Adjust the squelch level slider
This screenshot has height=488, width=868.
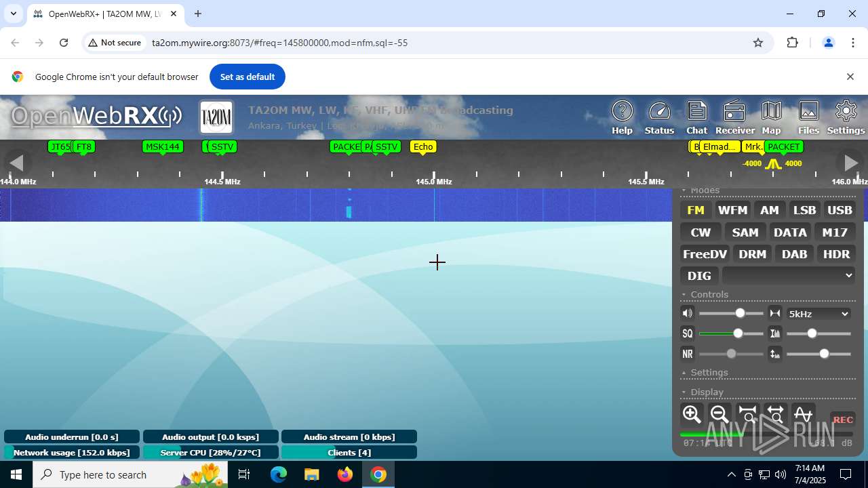point(731,333)
